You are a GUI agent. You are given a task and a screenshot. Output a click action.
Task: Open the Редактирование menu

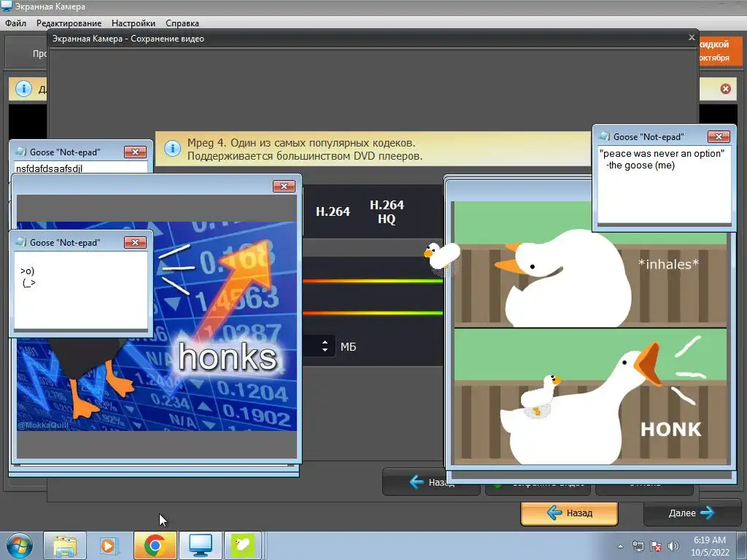click(69, 23)
